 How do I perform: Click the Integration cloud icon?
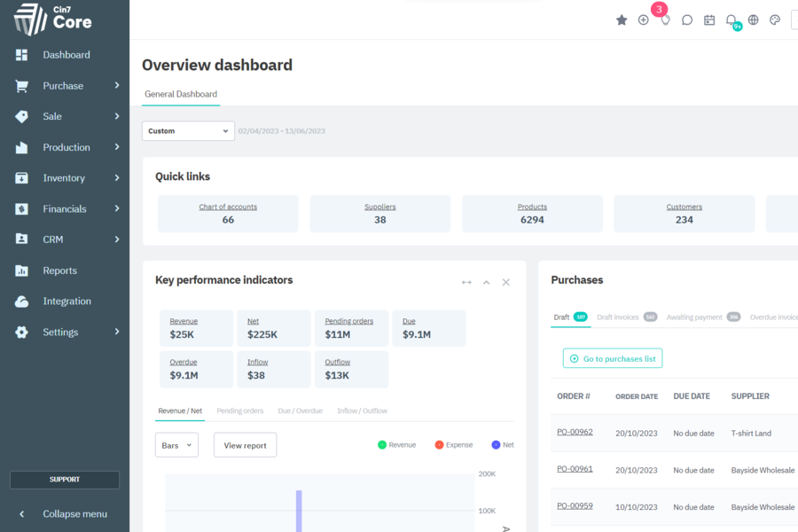click(21, 301)
